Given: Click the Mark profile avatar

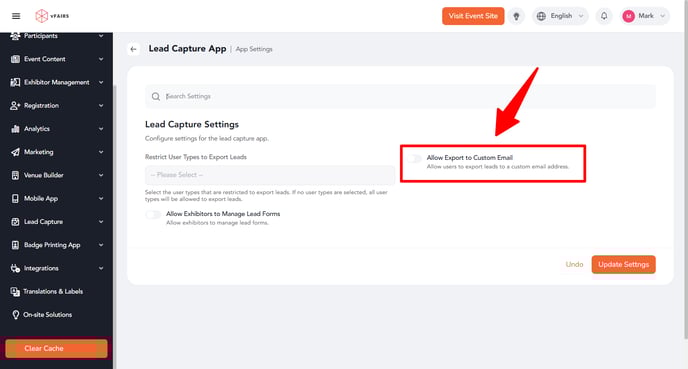Looking at the screenshot, I should [628, 16].
